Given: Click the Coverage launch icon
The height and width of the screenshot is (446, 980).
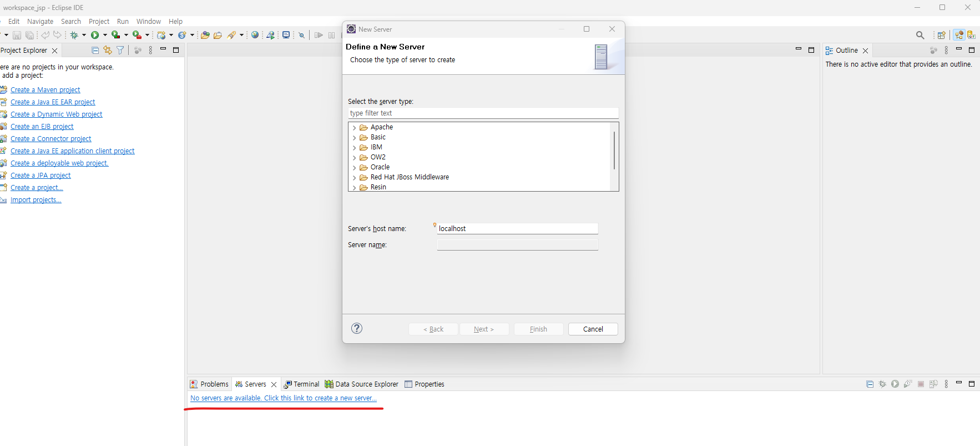Looking at the screenshot, I should tap(115, 35).
